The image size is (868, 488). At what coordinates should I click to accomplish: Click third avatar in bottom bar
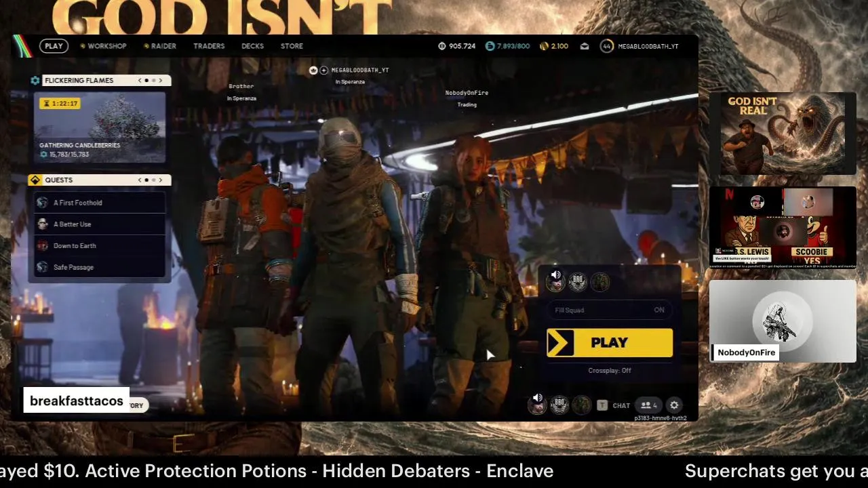pyautogui.click(x=582, y=405)
